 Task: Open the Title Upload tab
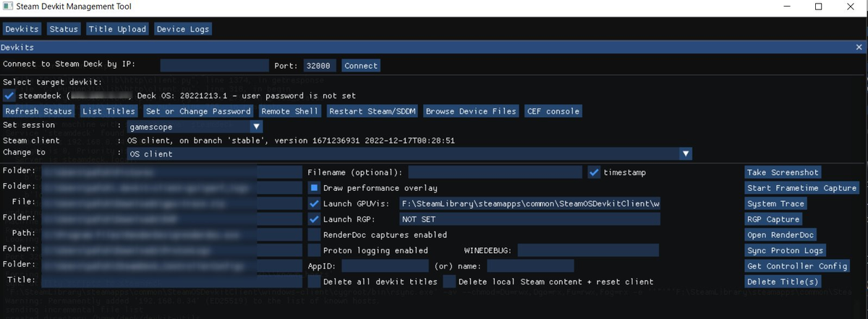[117, 29]
